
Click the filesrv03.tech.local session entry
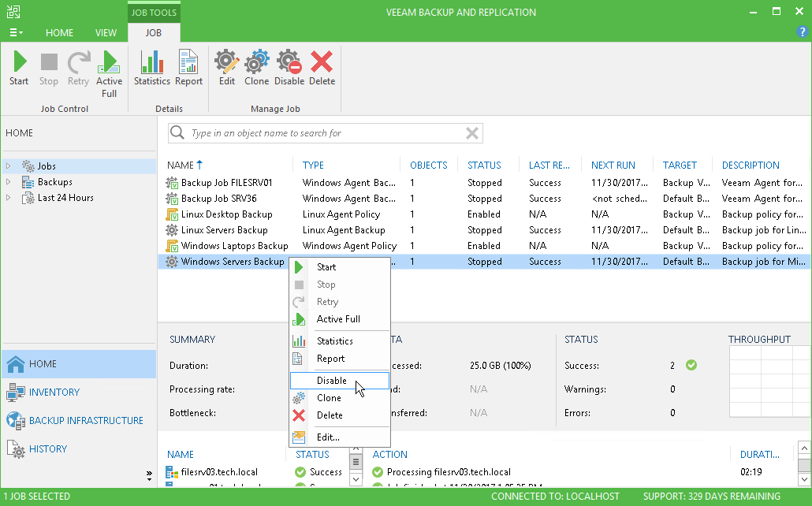[x=219, y=472]
